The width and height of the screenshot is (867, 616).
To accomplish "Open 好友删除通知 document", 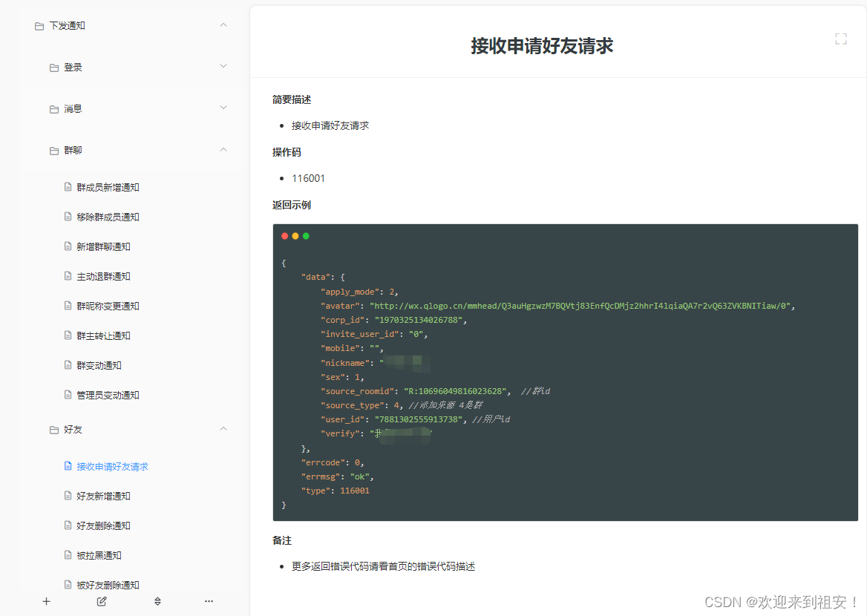I will pos(103,526).
